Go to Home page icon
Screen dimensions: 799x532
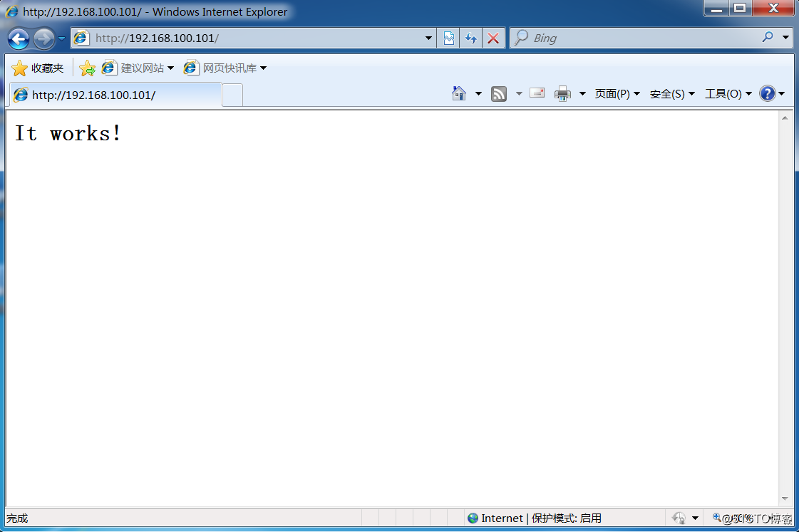(459, 94)
